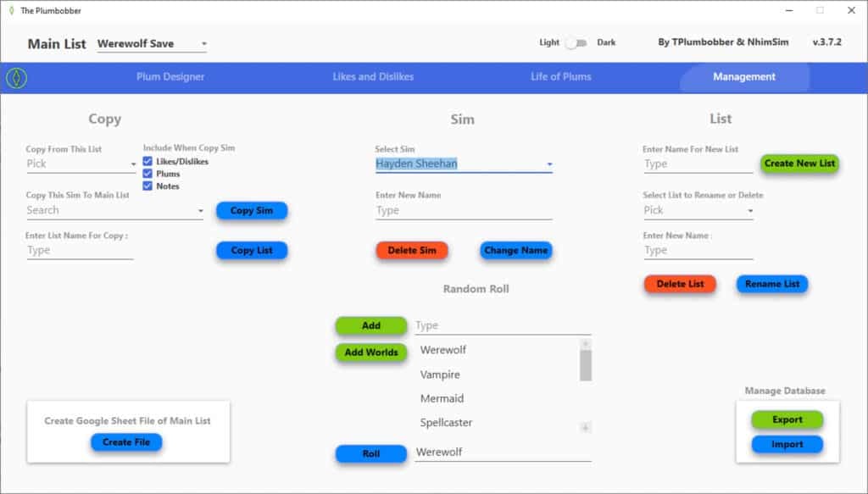Click the scroll down arrow of Random Roll list
868x494 pixels.
(x=585, y=428)
